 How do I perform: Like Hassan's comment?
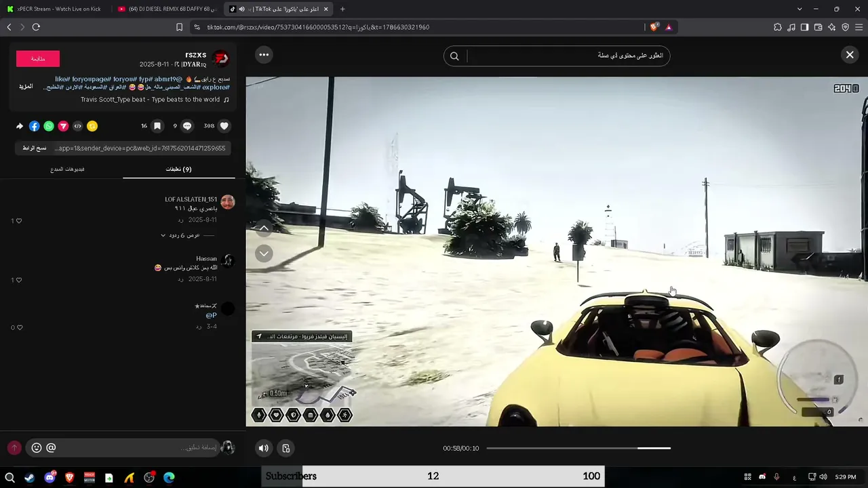pos(18,280)
